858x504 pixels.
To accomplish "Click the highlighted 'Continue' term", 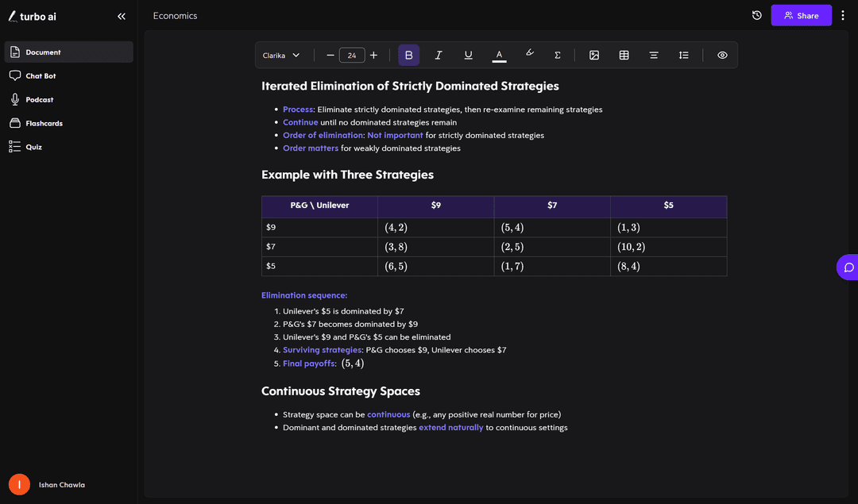I will (300, 122).
